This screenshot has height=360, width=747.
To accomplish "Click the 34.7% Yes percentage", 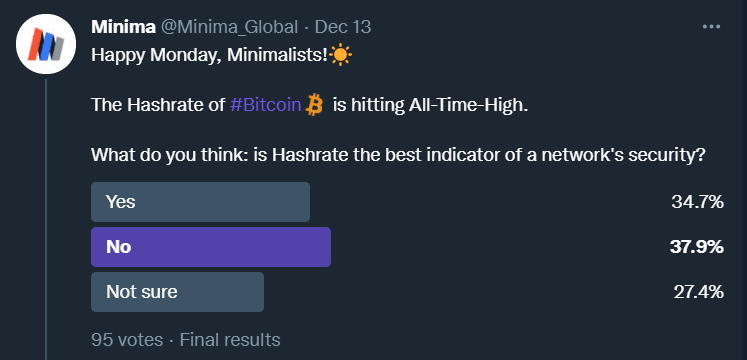I will click(697, 202).
